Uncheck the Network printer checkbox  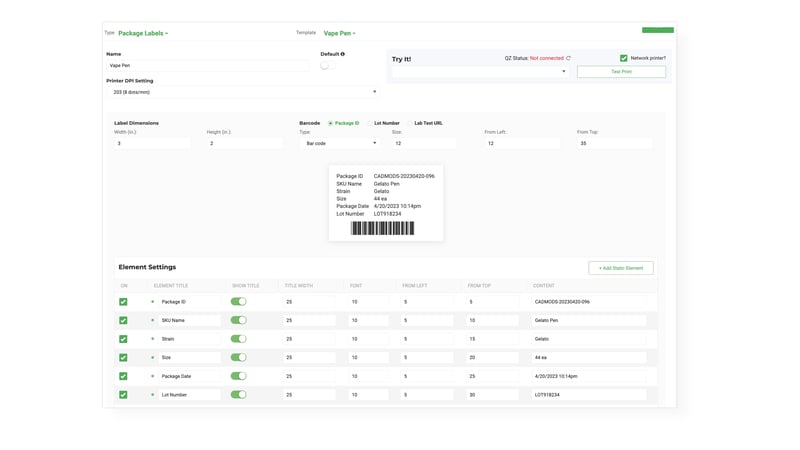624,58
